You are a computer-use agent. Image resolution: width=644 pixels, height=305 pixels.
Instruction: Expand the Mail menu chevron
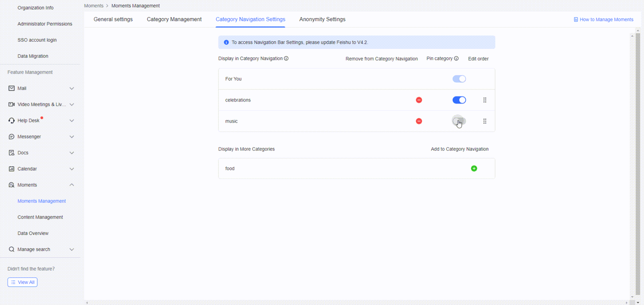(x=71, y=88)
